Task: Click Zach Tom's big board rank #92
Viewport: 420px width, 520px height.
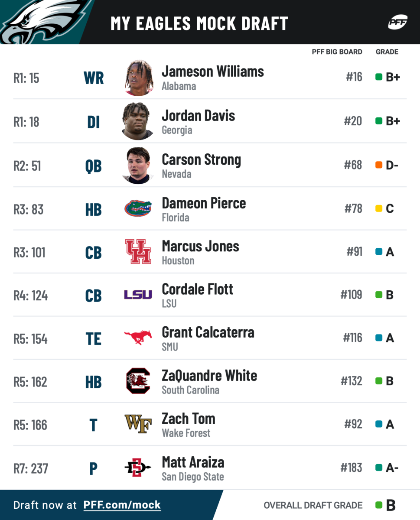Action: (x=353, y=424)
